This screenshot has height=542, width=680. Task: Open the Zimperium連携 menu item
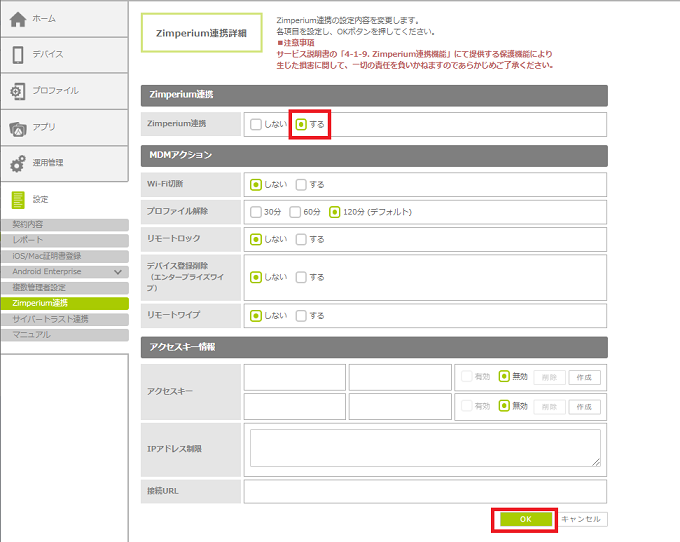[40, 303]
